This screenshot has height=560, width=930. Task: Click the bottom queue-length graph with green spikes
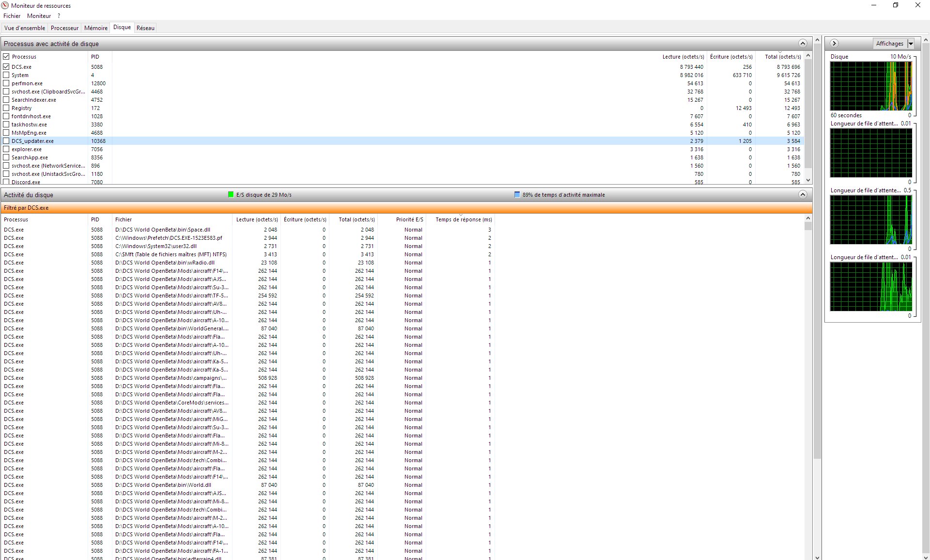[871, 287]
